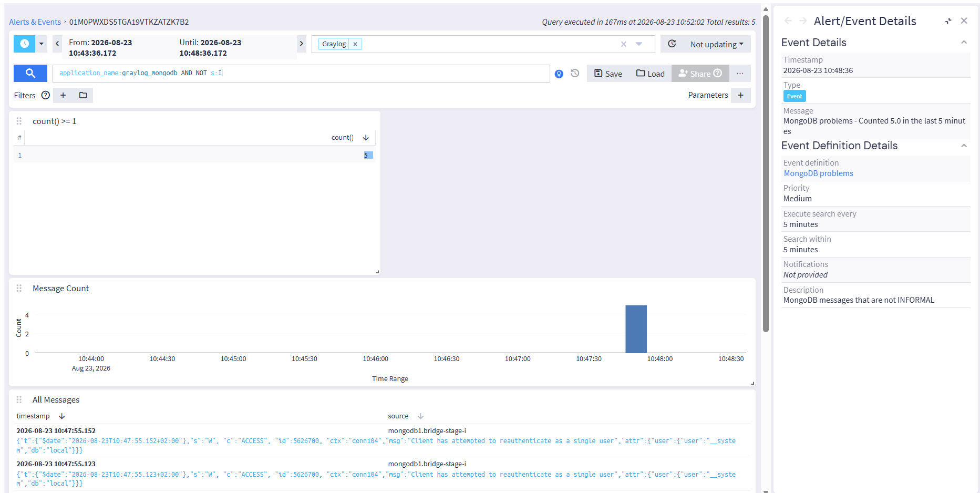980x493 pixels.
Task: Click the blue histogram bar at 10:47:55
Action: (636, 329)
